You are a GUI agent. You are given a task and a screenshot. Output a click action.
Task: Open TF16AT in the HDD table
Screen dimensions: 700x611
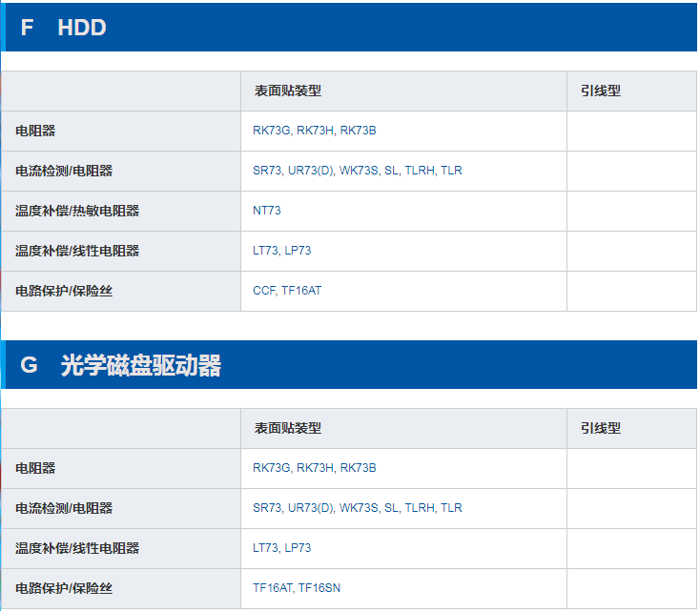click(301, 291)
